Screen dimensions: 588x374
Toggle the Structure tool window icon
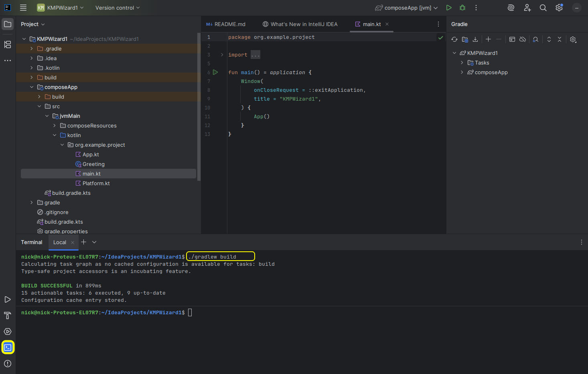click(x=8, y=44)
